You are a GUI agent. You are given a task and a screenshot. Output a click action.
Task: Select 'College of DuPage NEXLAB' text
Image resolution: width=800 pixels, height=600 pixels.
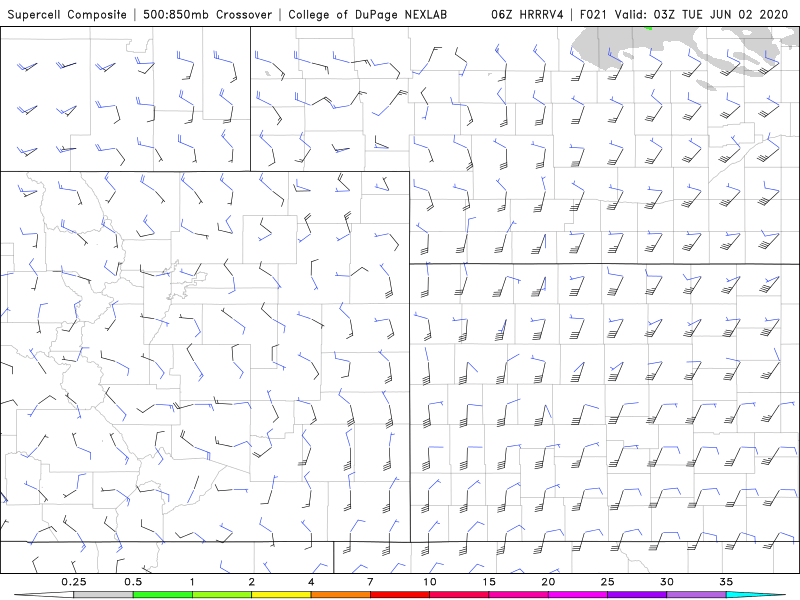(367, 14)
